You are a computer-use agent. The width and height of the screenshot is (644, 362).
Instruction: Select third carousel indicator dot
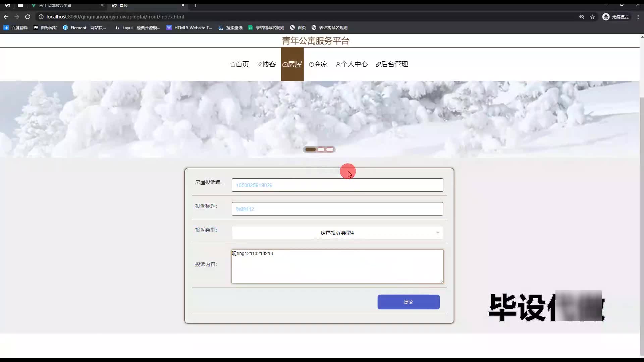[x=330, y=149]
